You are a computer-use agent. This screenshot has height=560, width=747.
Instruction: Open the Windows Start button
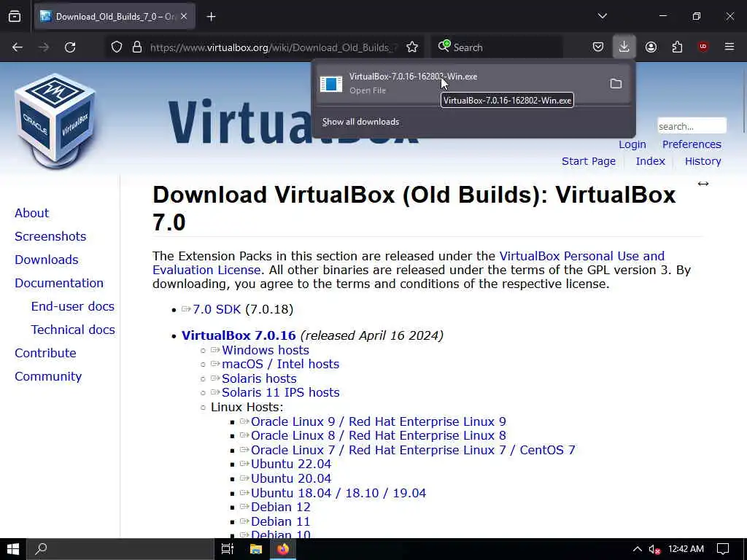click(x=12, y=549)
